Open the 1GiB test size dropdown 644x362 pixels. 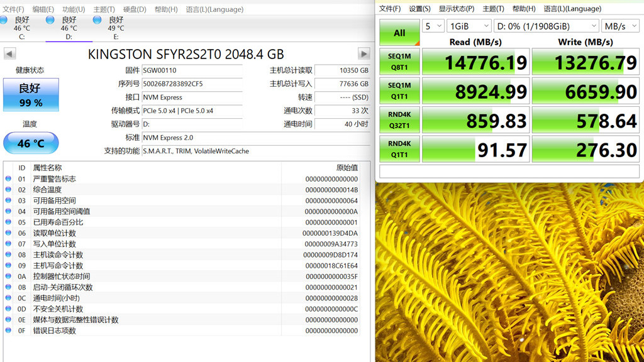pos(468,26)
